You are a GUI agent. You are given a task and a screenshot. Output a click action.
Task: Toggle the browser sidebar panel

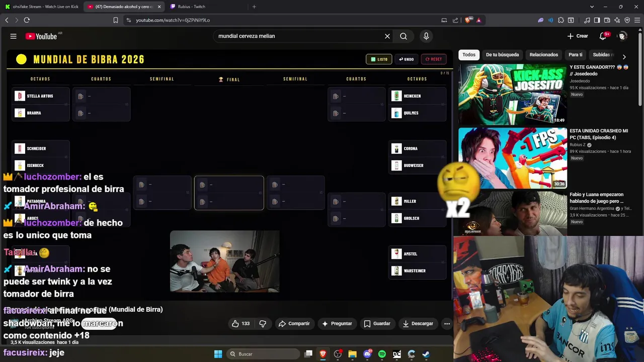pyautogui.click(x=597, y=20)
